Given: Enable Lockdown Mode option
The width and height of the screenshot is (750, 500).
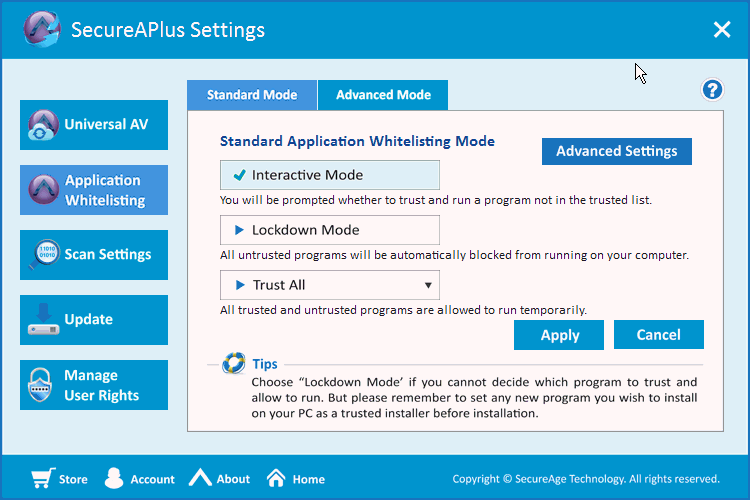Looking at the screenshot, I should click(330, 230).
